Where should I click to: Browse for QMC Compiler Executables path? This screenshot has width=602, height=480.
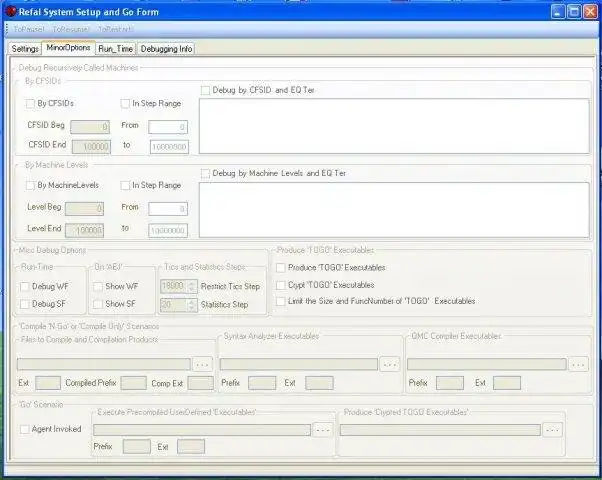[x=578, y=364]
